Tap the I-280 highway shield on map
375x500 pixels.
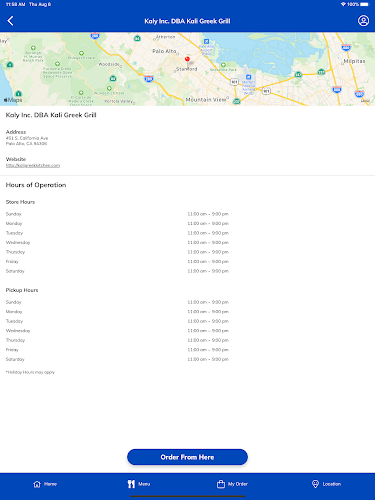click(149, 79)
